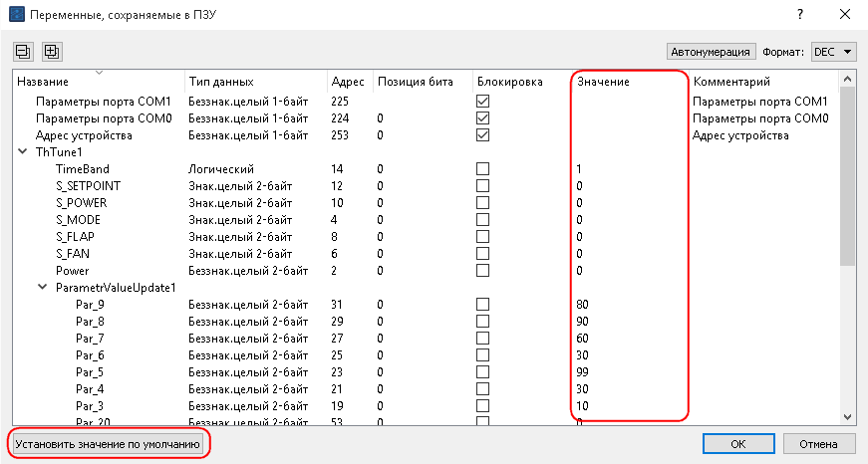
Task: Collapse the ParametrValueUpdate1 group
Action: pos(42,288)
